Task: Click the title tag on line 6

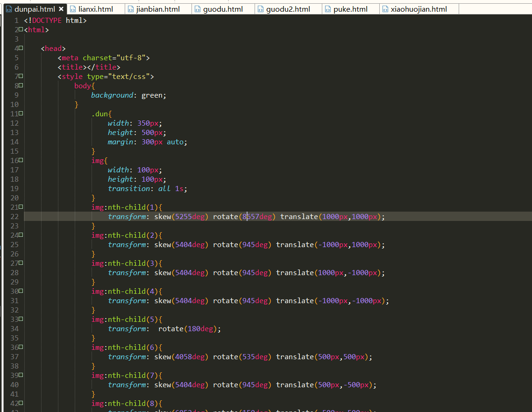Action: (89, 67)
